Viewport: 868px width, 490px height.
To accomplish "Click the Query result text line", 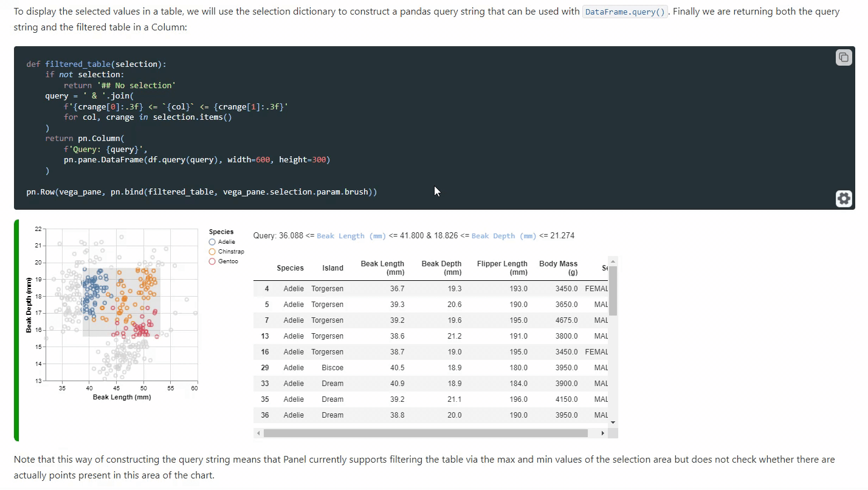I will click(414, 236).
